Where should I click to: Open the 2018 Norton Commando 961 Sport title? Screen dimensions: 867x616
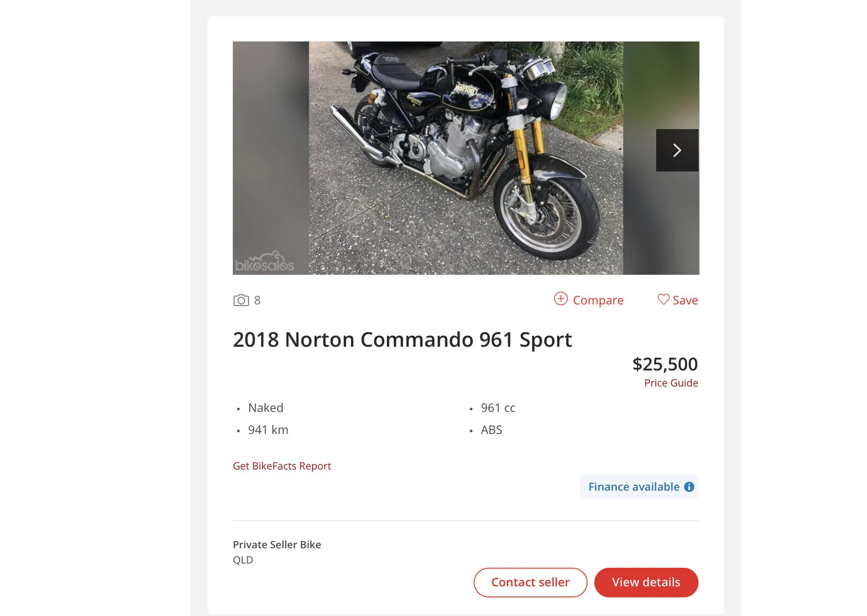[402, 340]
